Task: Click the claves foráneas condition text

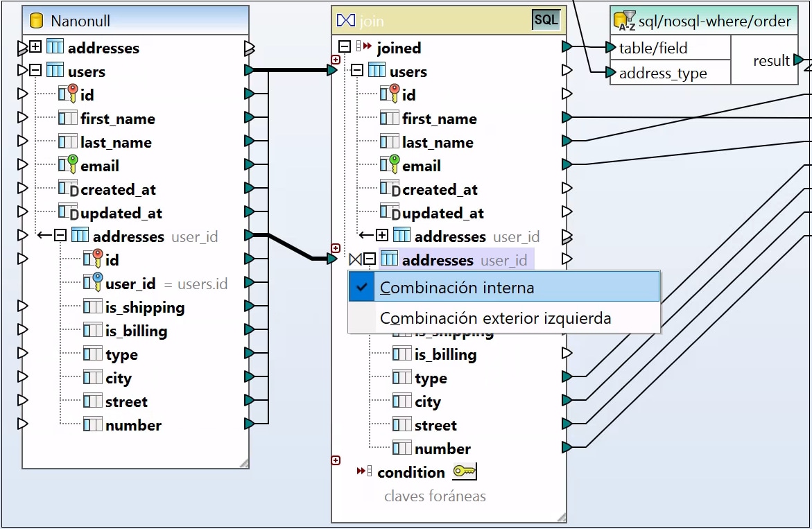Action: (x=435, y=496)
